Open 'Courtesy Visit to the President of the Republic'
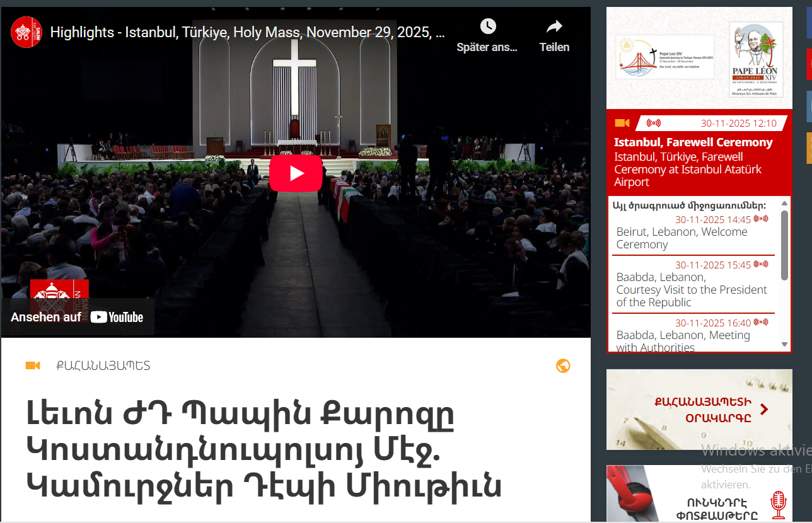The width and height of the screenshot is (812, 523). (x=692, y=290)
